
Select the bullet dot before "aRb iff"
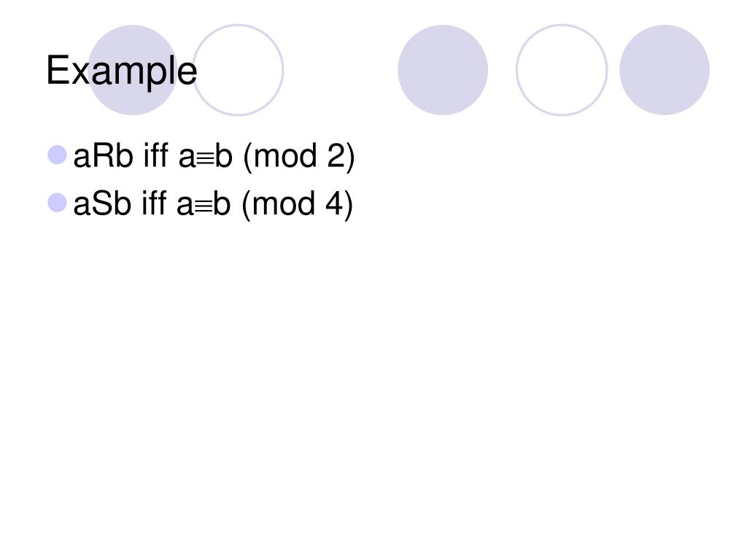[x=57, y=155]
